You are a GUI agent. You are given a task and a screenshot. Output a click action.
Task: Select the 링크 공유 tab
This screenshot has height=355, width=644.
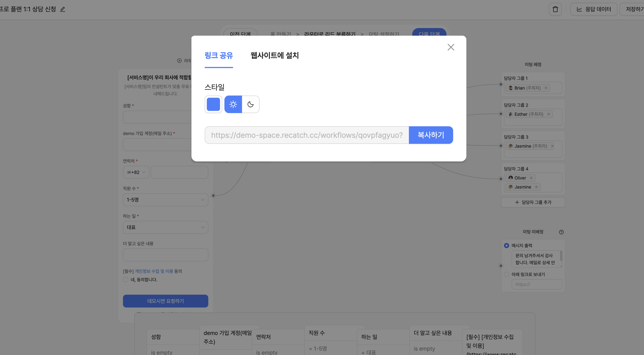pos(219,55)
